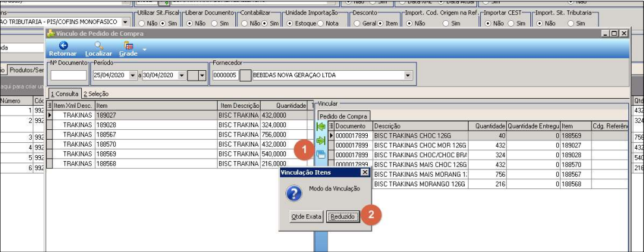Screen dimensions: 644x252
Task: Select Nota in Unidade Importação
Action: tap(321, 23)
